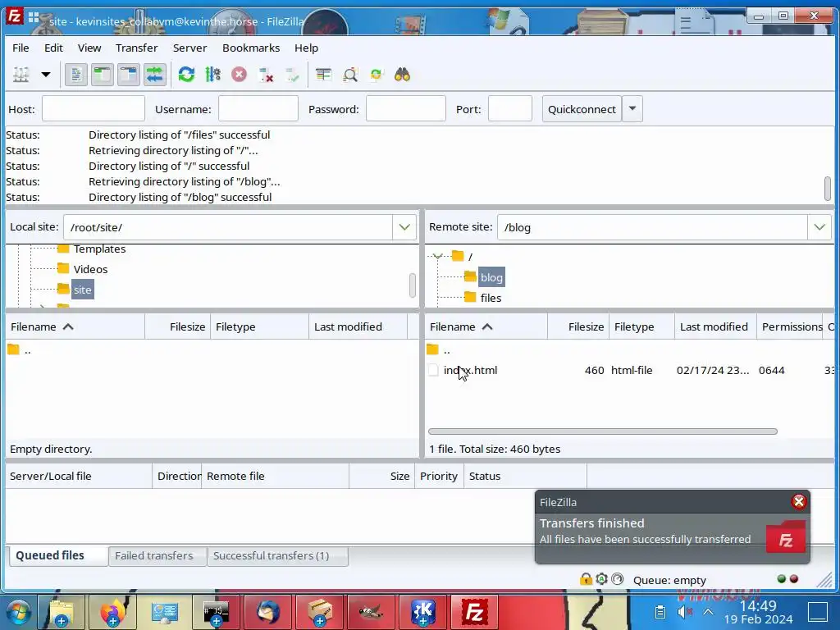Open the Server menu

point(189,48)
